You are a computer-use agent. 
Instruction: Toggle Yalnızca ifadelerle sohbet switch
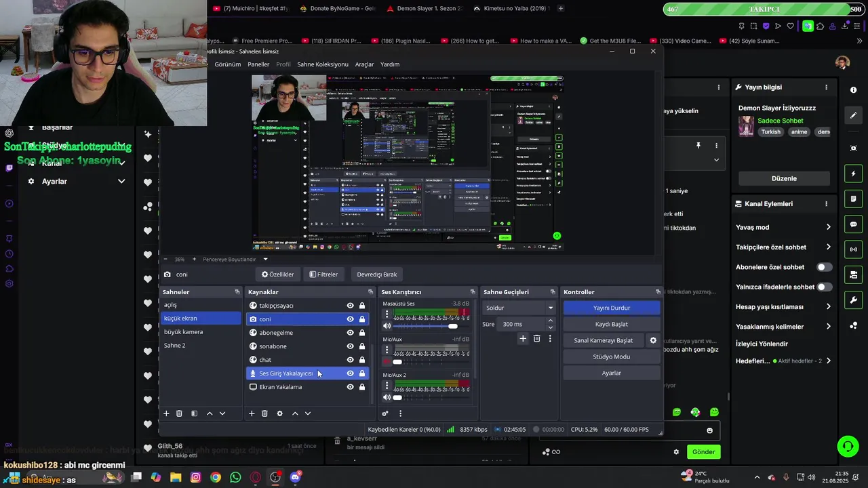pyautogui.click(x=824, y=287)
